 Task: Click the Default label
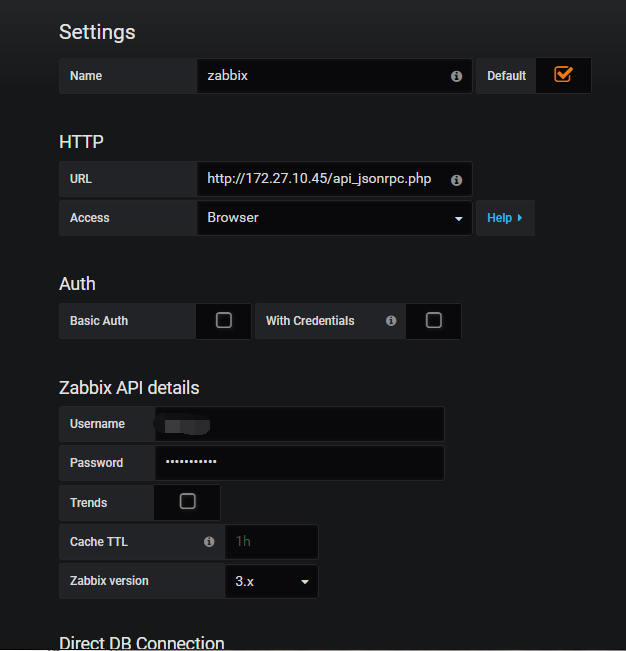pos(506,76)
